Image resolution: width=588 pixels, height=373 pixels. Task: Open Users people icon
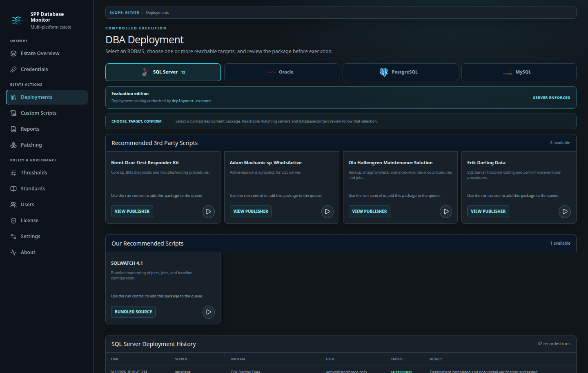13,205
